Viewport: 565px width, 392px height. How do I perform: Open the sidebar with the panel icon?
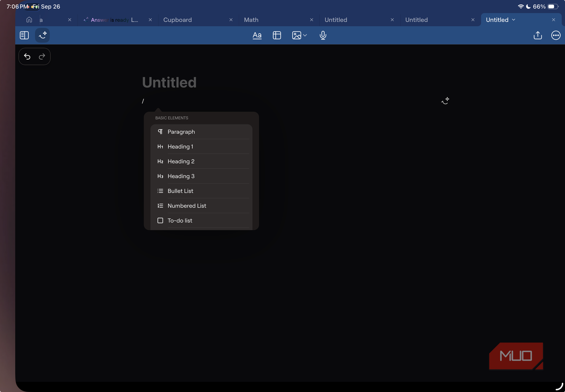(24, 35)
